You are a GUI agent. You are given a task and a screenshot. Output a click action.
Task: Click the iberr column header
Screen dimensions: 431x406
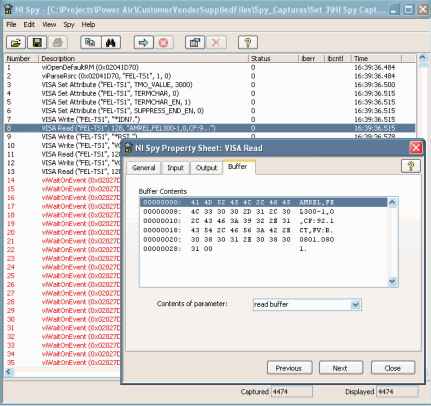click(x=311, y=58)
